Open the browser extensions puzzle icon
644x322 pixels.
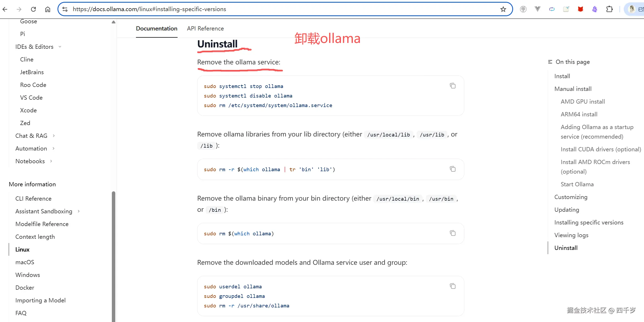pyautogui.click(x=609, y=9)
